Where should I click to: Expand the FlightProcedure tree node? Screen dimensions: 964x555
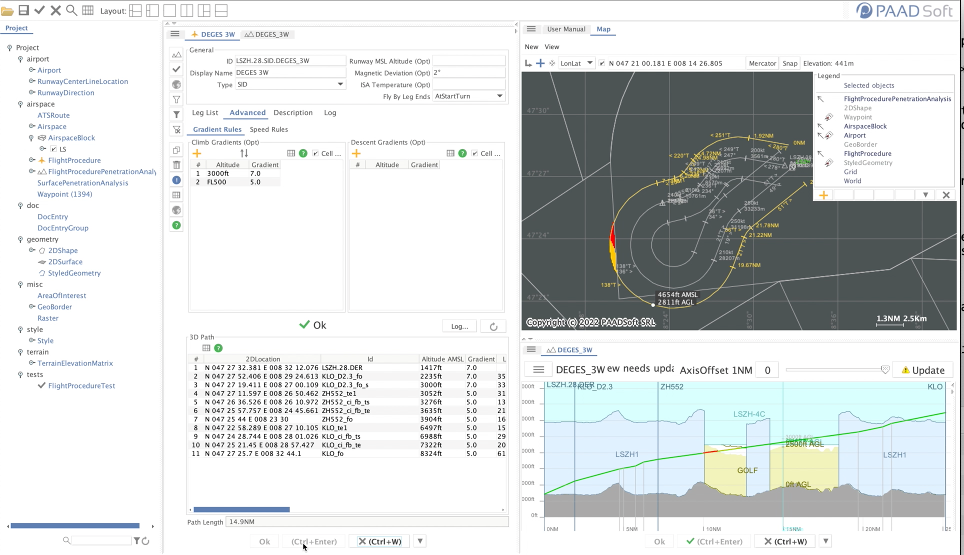32,160
